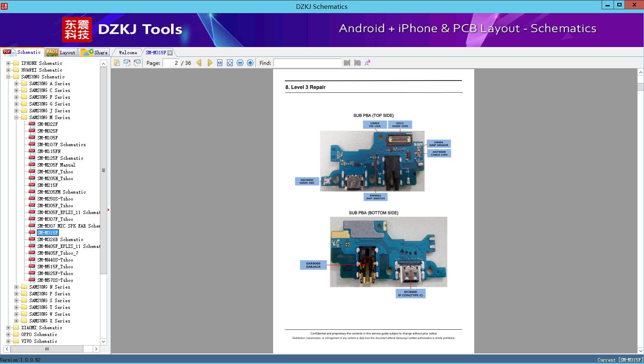Viewport: 644px width, 364px height.
Task: Find next search match
Action: pos(357,63)
